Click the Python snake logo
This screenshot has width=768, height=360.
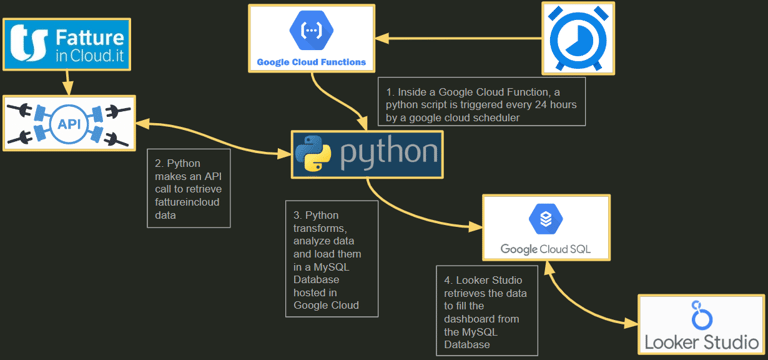point(312,153)
